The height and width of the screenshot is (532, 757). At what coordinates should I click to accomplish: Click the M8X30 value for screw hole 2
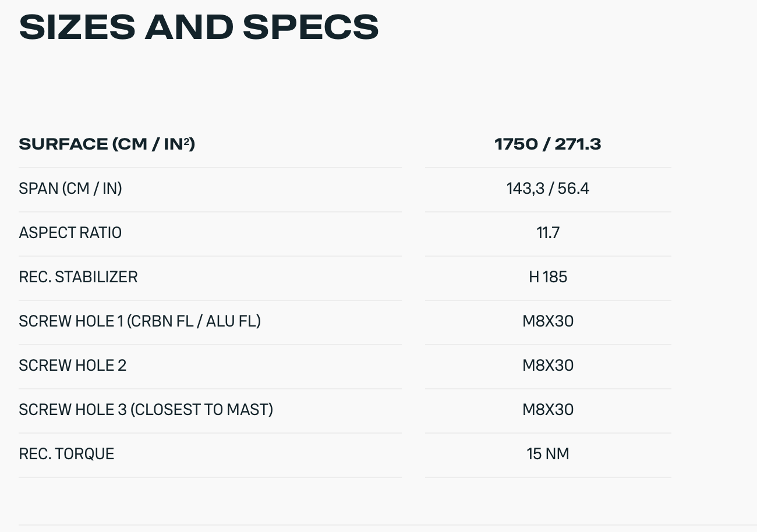point(548,366)
